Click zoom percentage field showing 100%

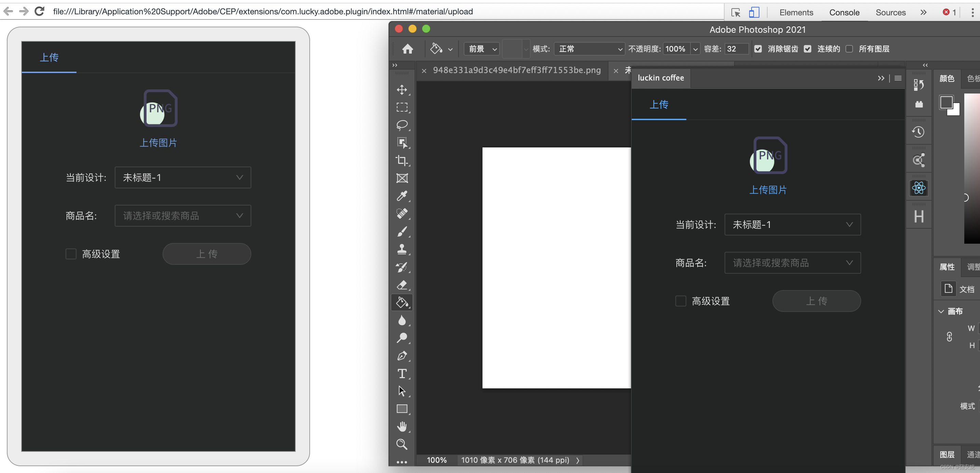pos(435,460)
